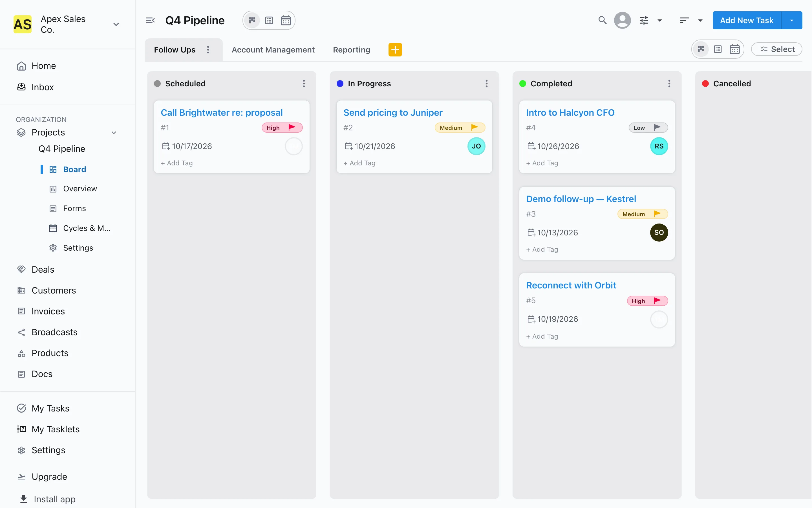The height and width of the screenshot is (508, 812).
Task: Open filter settings sliders icon
Action: click(x=644, y=21)
